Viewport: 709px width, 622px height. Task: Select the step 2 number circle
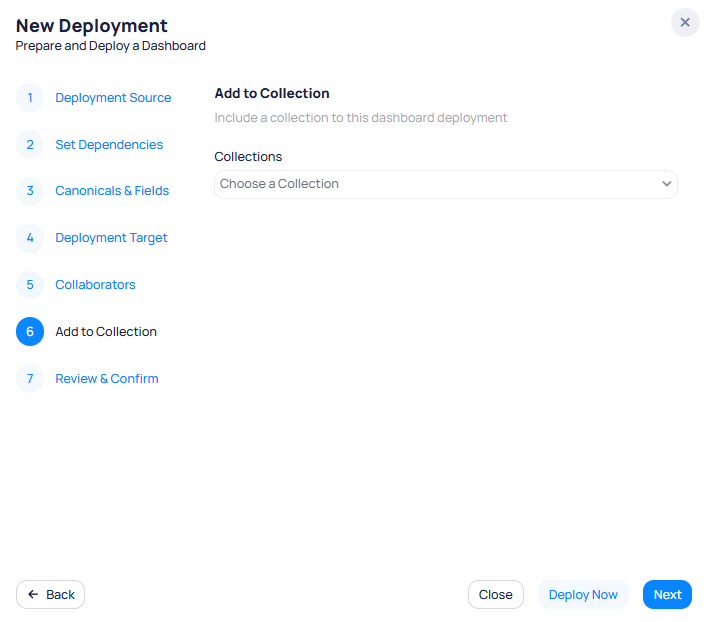point(30,145)
